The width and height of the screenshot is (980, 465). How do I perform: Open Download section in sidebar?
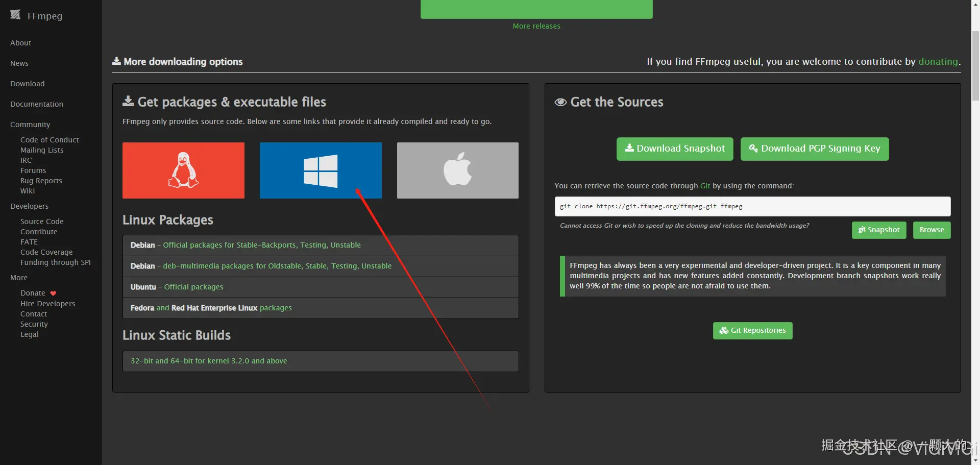[28, 84]
